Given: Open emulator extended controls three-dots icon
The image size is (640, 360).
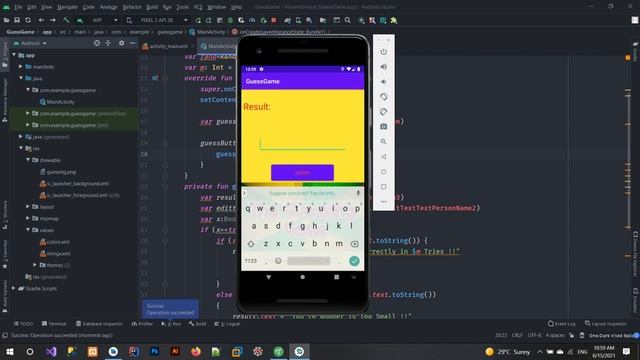Looking at the screenshot, I should pos(383,202).
